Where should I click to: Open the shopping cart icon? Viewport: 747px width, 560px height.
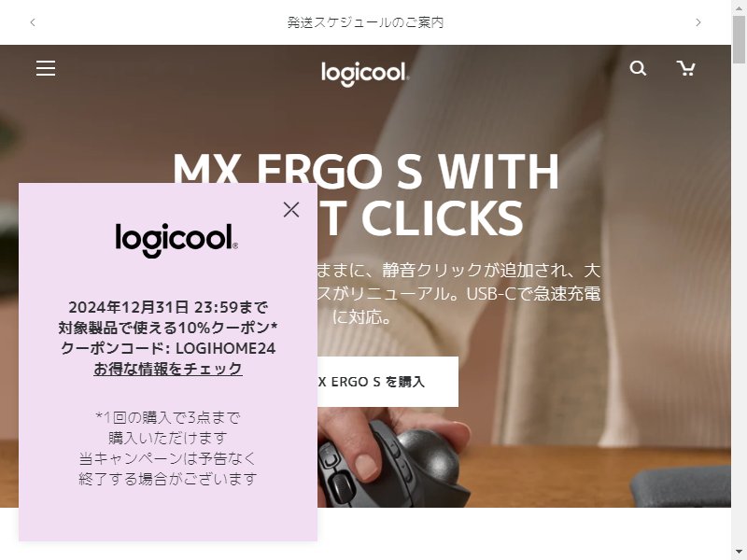click(x=686, y=68)
